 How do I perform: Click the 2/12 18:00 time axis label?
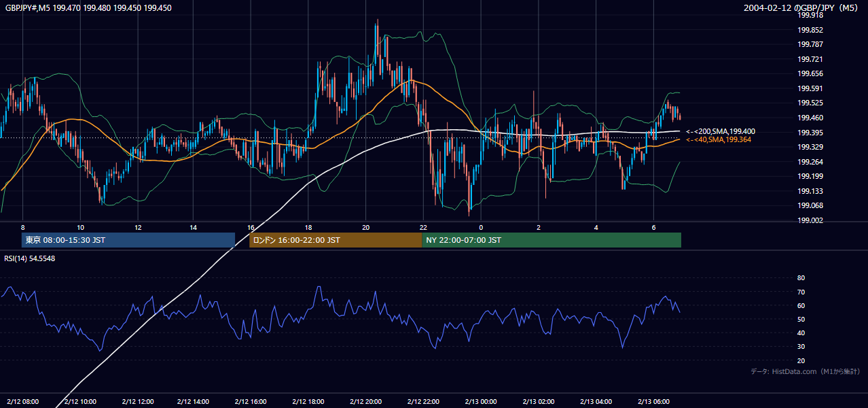pos(310,401)
